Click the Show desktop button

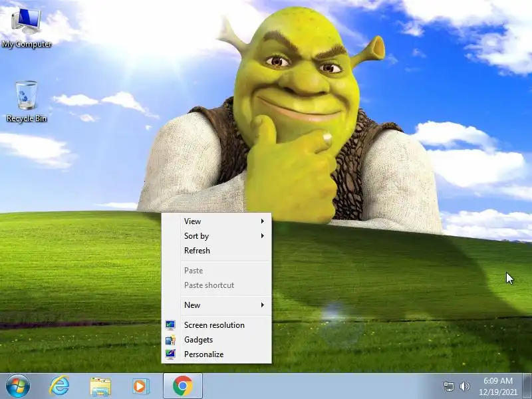point(527,386)
